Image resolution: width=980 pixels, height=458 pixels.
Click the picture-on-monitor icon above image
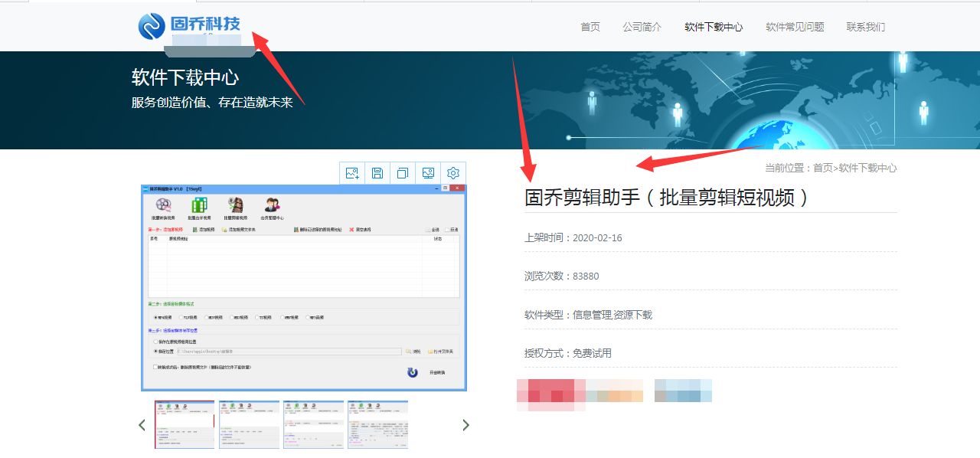[428, 173]
